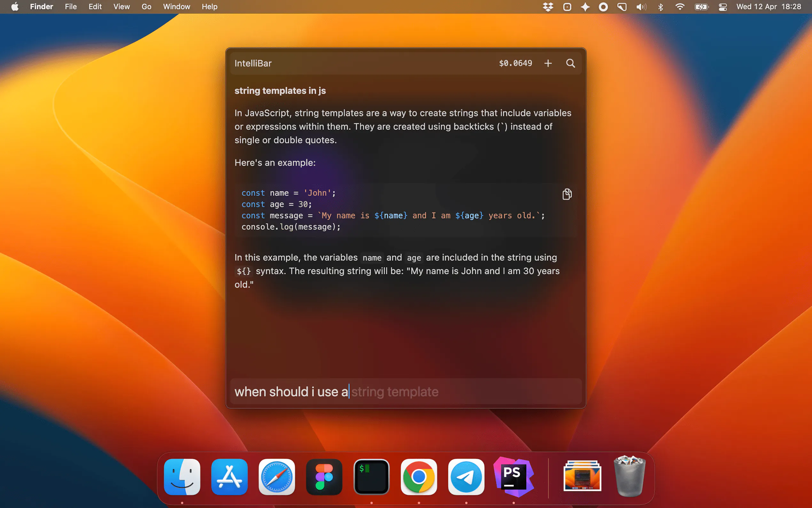Open Figma from the dock

coord(324,477)
